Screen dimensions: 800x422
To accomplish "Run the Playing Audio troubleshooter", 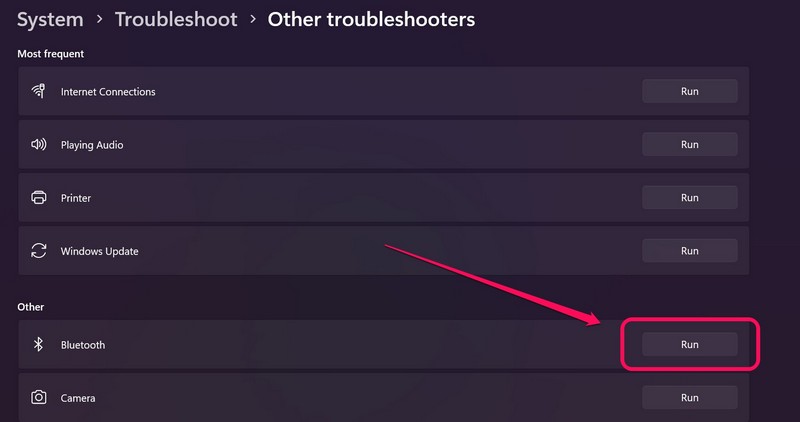I will coord(689,145).
